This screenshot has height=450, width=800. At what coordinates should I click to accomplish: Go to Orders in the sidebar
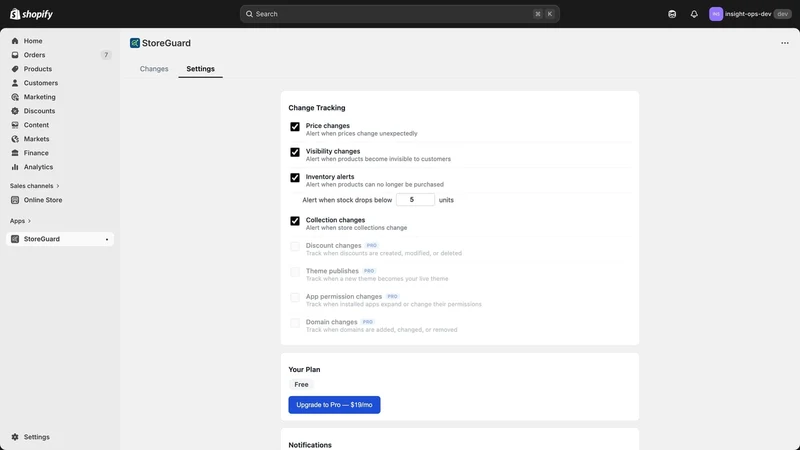[34, 55]
